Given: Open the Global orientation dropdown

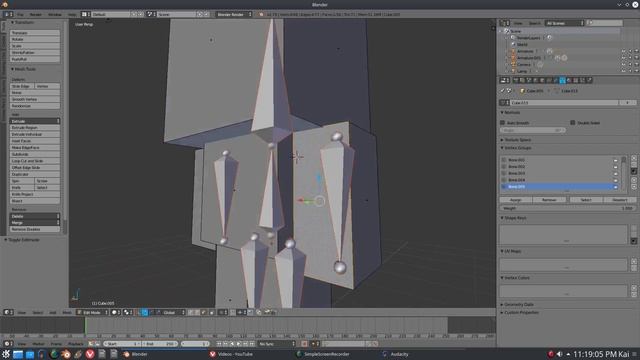Looking at the screenshot, I should tap(171, 313).
